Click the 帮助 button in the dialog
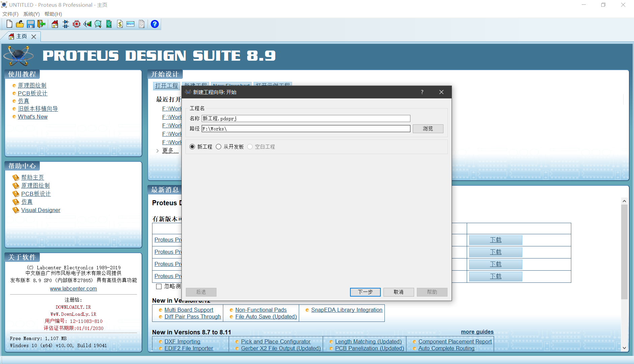Screen dimensions: 634x364 [432, 292]
